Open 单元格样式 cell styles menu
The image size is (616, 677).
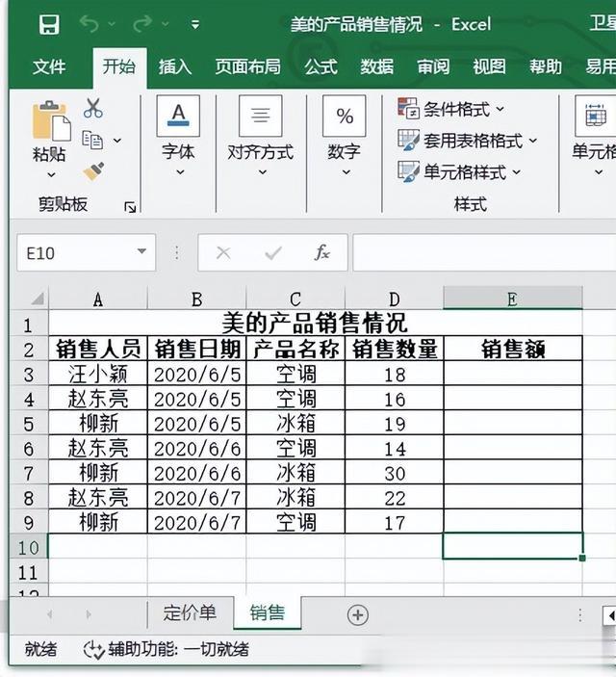[459, 172]
